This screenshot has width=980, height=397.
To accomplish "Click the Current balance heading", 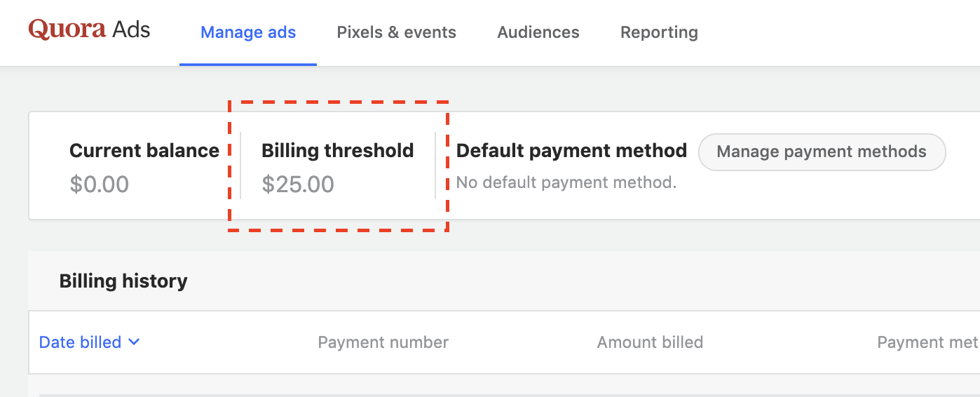I will point(144,151).
